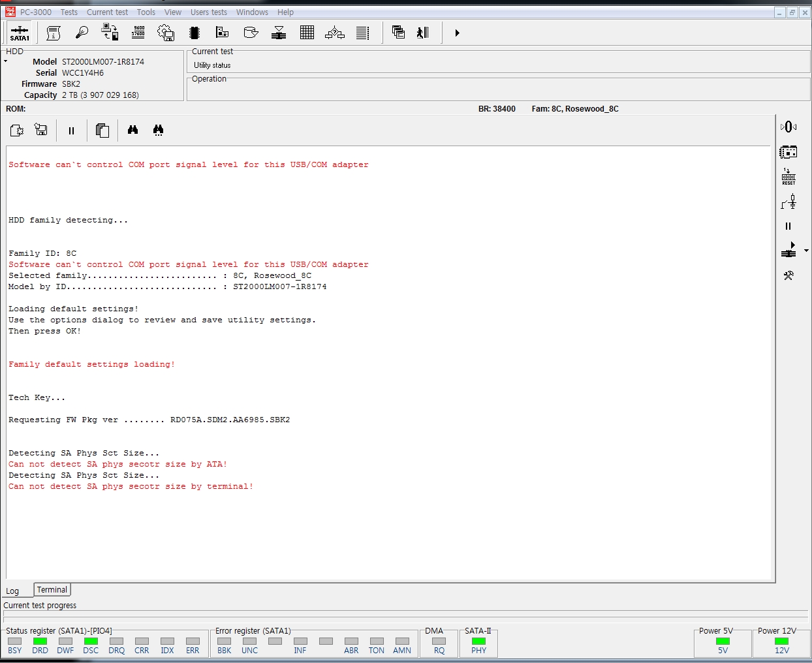Expand the dropdown arrow beside the sidebar play icon

806,251
